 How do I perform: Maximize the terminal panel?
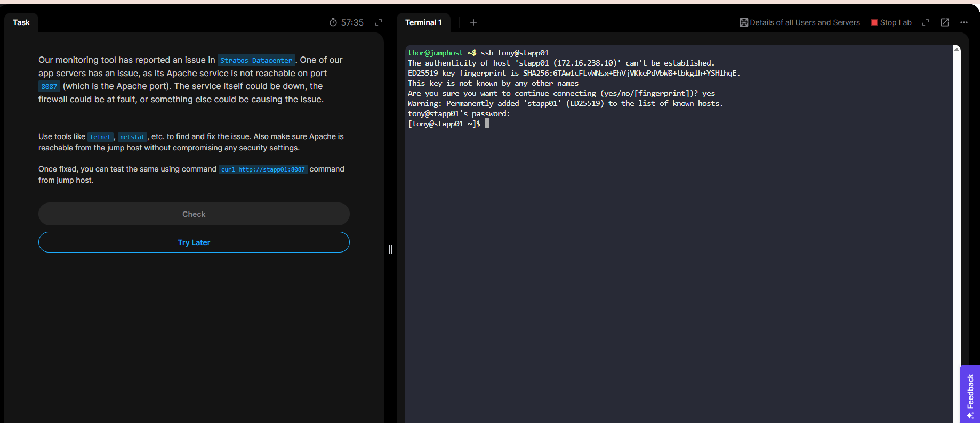tap(926, 22)
